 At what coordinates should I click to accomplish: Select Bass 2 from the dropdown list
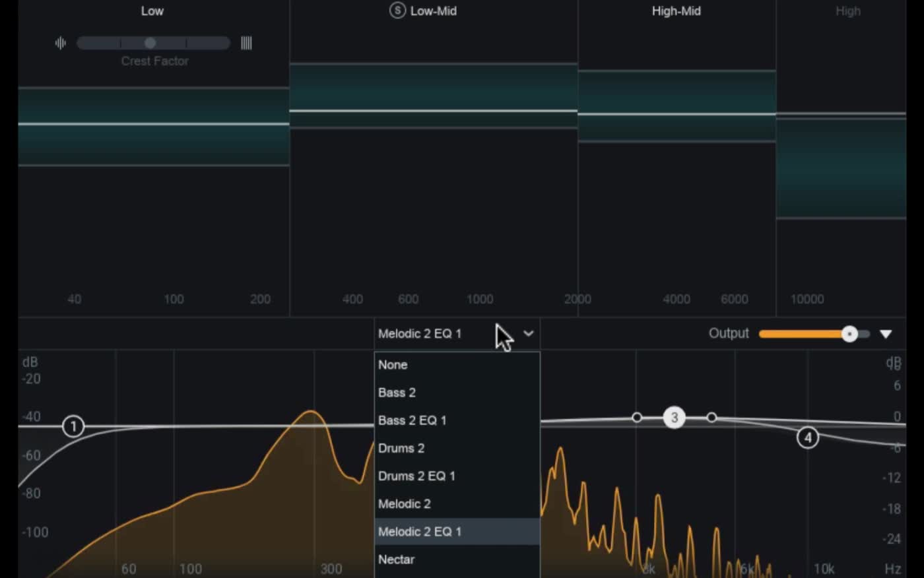[x=397, y=392]
